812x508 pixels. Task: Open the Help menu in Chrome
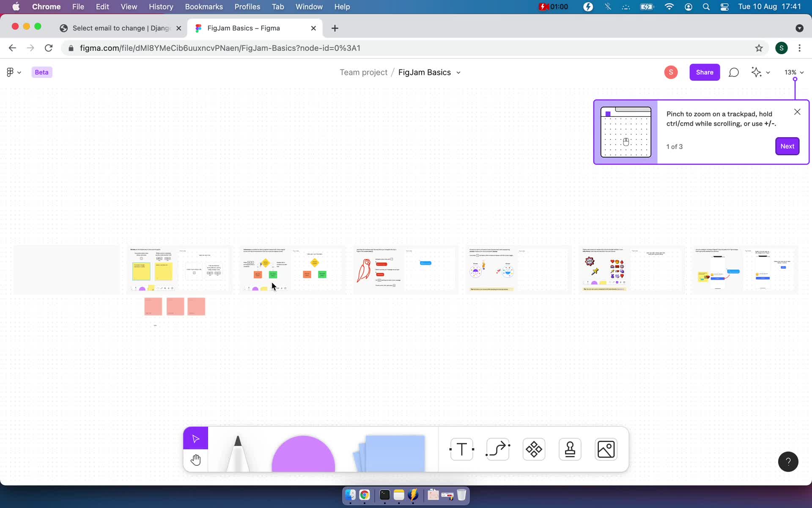(342, 6)
